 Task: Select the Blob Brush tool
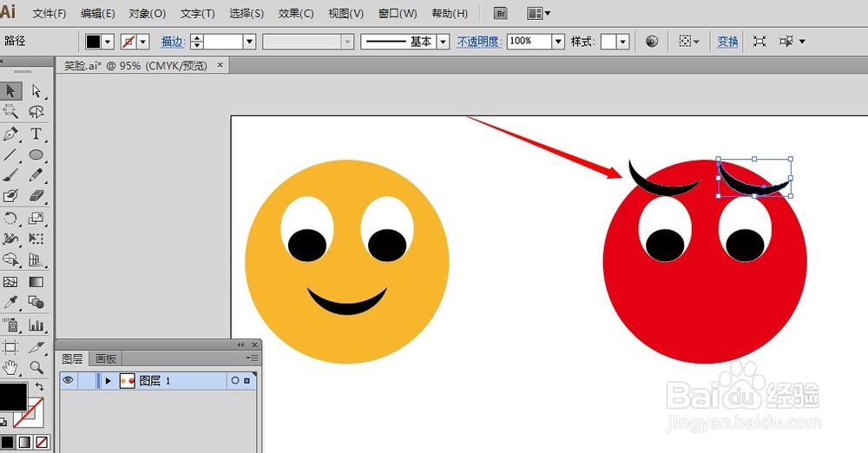click(10, 196)
